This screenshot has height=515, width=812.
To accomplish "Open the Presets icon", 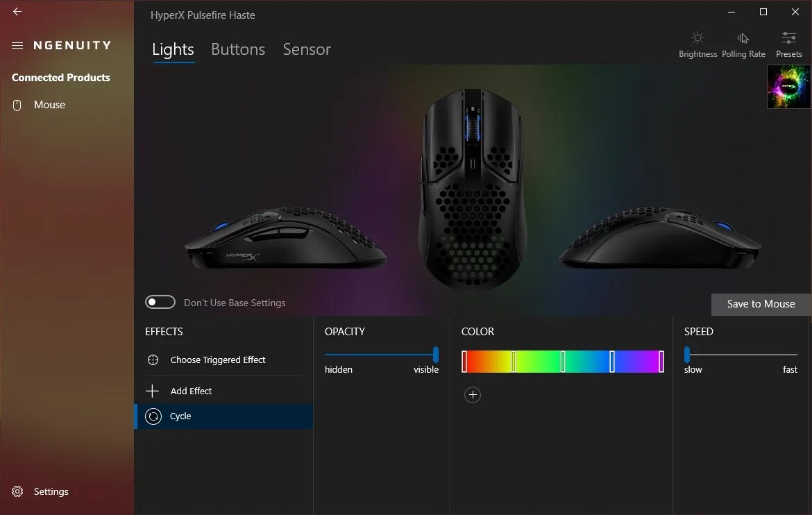I will tap(788, 37).
